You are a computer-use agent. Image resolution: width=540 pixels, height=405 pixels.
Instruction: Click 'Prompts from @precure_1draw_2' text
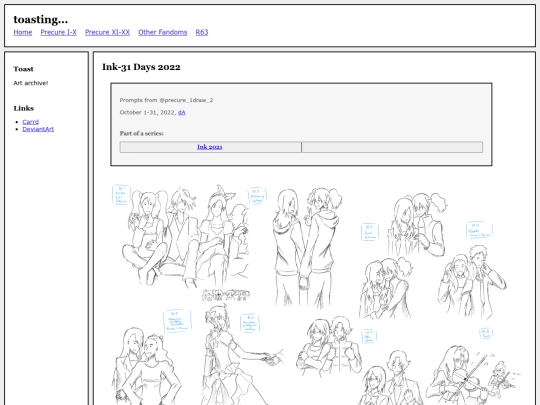point(166,100)
